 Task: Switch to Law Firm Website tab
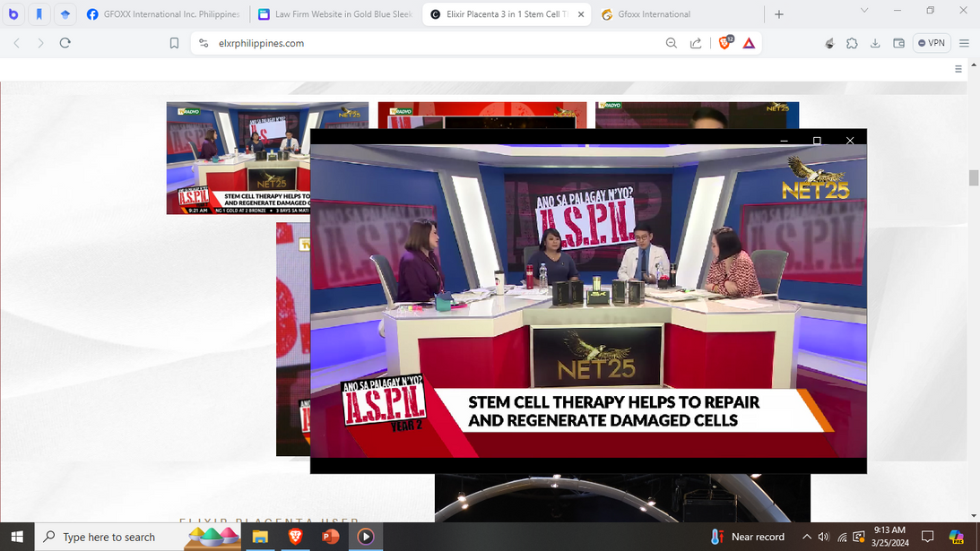[334, 14]
